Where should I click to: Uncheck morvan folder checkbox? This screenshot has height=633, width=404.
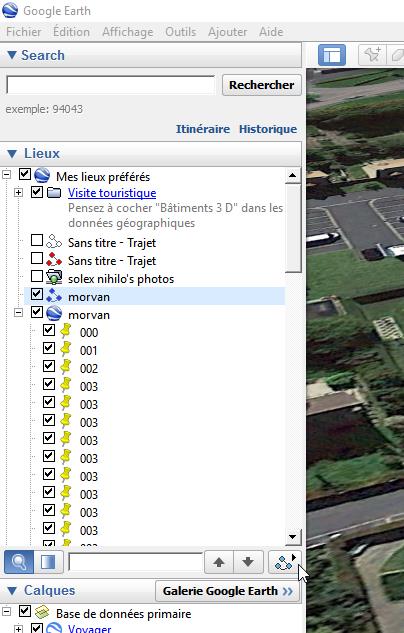(x=37, y=312)
